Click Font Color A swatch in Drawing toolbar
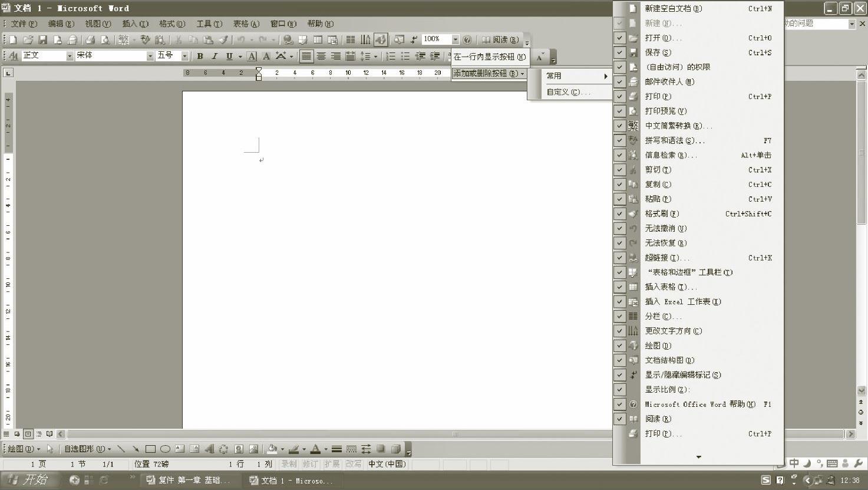 tap(316, 449)
